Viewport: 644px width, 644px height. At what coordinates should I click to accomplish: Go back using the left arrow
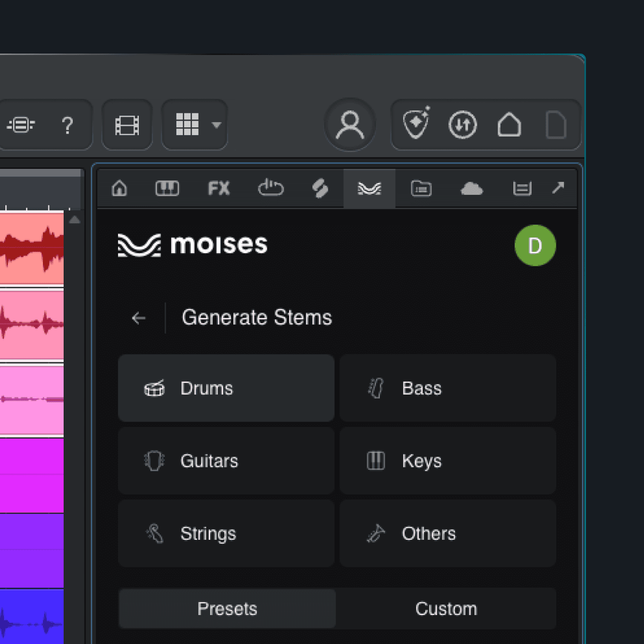click(139, 318)
